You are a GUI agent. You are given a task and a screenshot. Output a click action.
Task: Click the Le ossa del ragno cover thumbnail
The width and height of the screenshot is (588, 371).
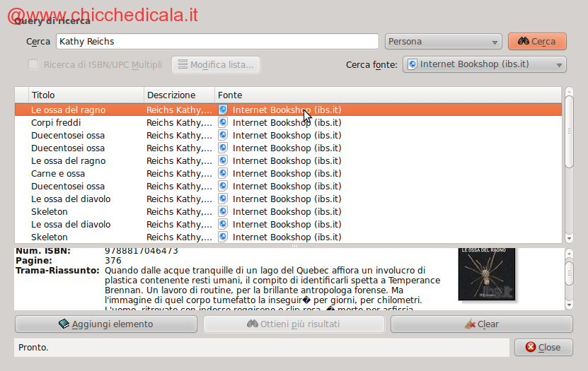coord(486,274)
